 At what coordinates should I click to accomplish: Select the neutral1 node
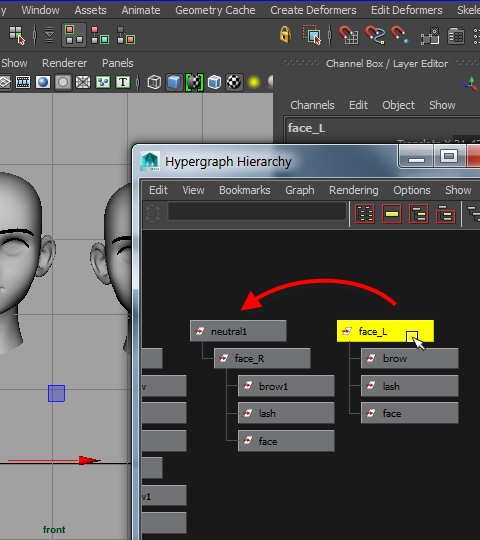[x=238, y=331]
